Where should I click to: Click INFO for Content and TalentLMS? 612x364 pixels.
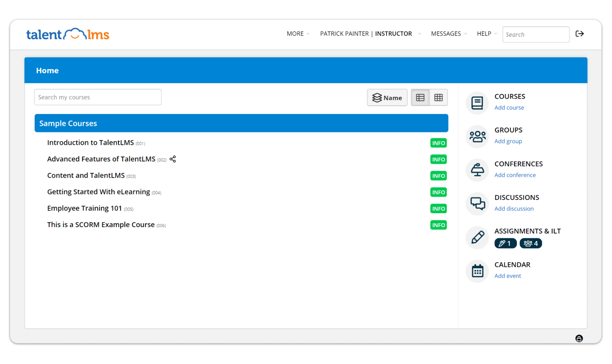pyautogui.click(x=439, y=176)
